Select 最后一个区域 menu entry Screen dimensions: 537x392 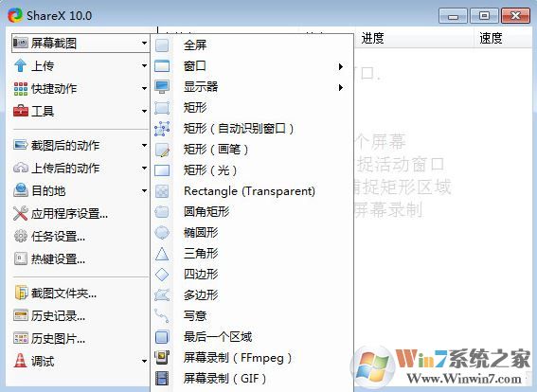tap(253, 337)
